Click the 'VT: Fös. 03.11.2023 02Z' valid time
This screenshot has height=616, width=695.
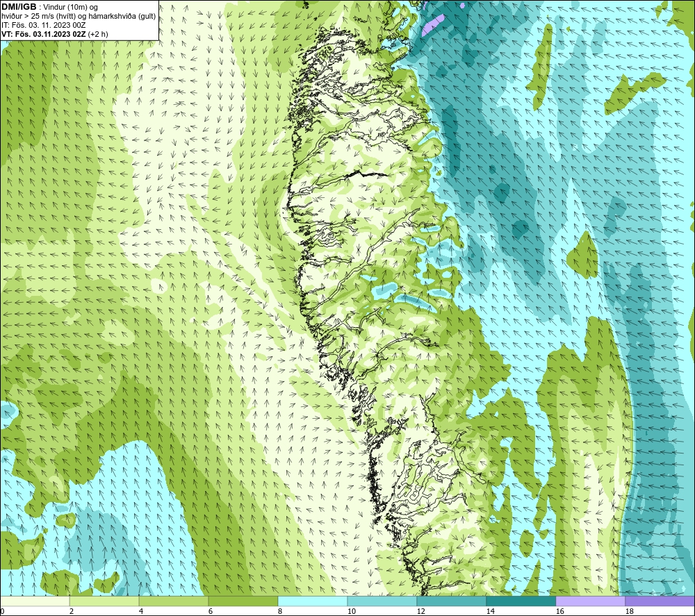44,34
